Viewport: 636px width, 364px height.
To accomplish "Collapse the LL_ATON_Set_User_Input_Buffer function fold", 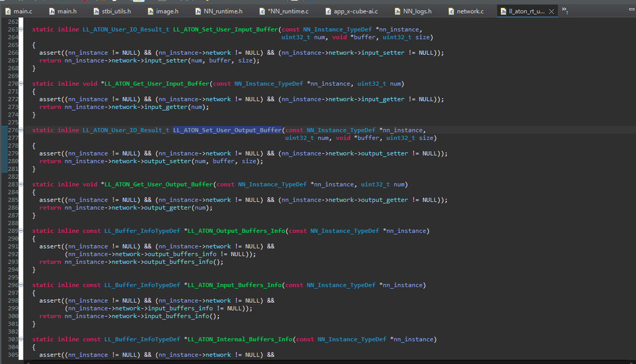I will (x=22, y=30).
